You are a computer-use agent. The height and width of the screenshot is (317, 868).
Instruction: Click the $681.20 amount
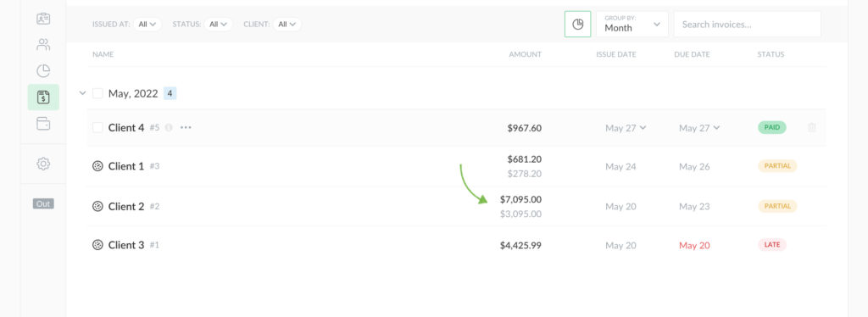524,159
